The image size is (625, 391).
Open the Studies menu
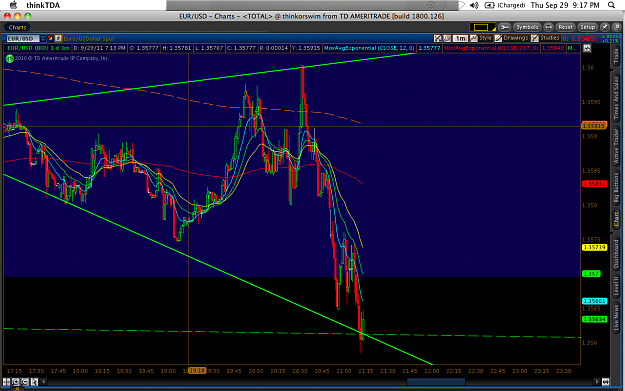click(550, 38)
